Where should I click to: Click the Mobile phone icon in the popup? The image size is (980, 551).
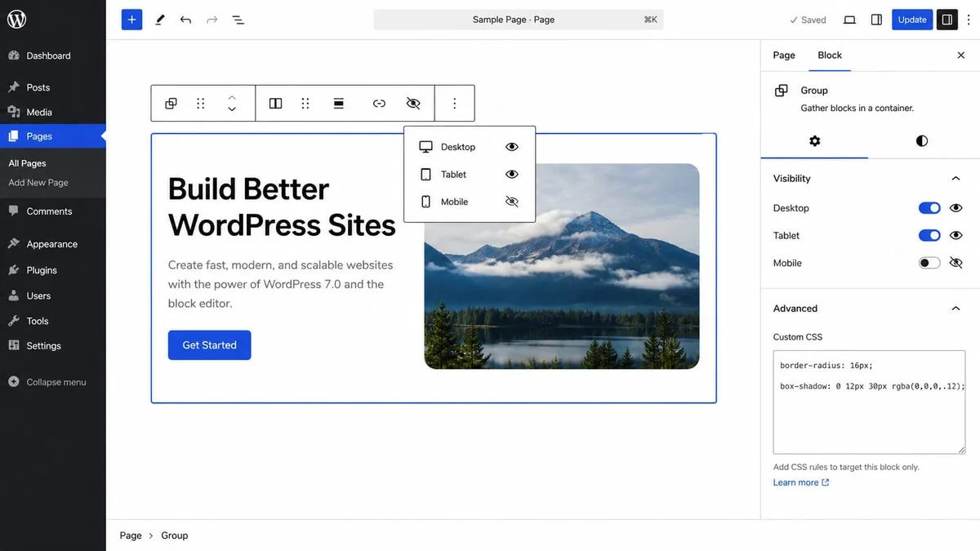[x=425, y=202]
